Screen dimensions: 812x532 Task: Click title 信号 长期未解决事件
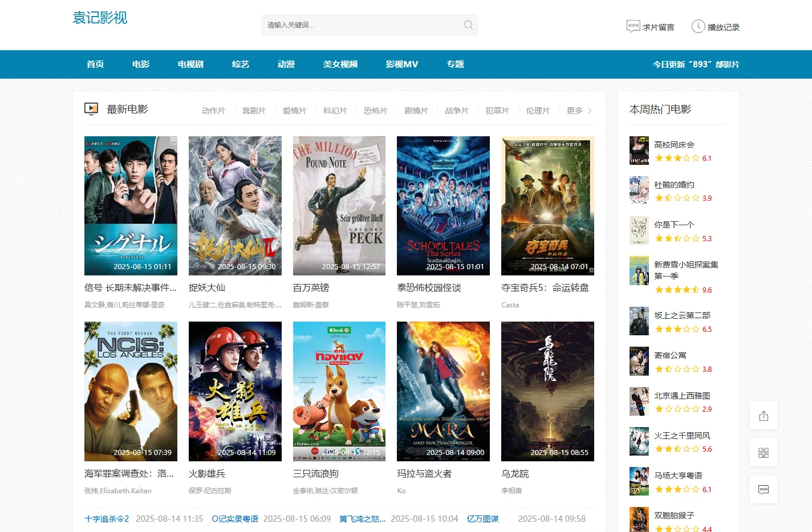tap(131, 288)
